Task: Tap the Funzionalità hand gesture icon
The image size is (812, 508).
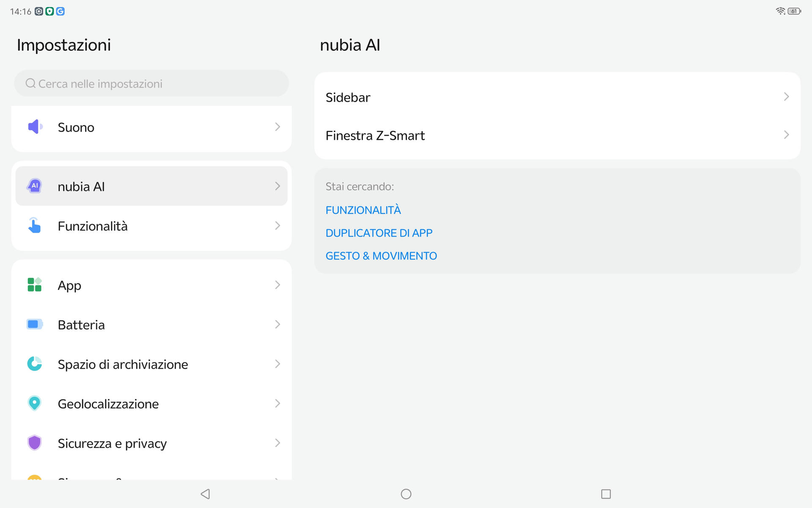Action: point(35,226)
